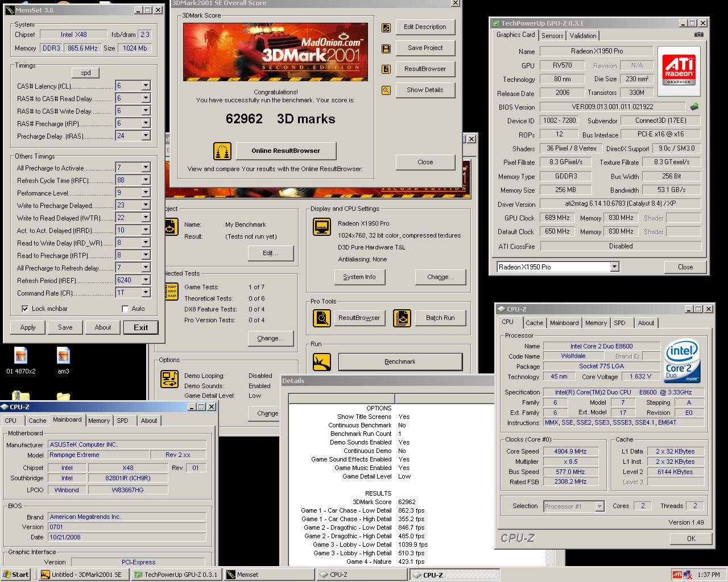The image size is (728, 582).
Task: Switch to 3DMark2001 SE taskbar item
Action: (x=83, y=575)
